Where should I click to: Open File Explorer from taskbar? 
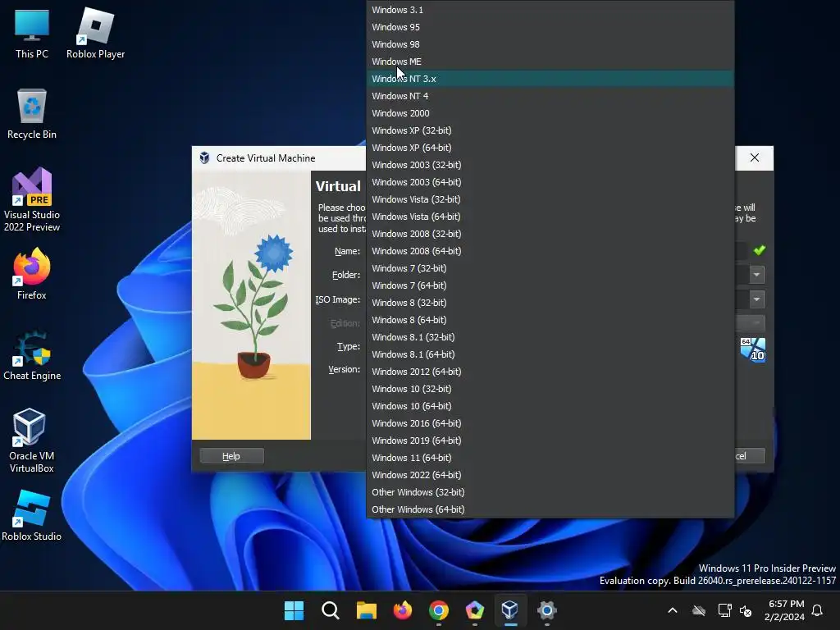(367, 610)
